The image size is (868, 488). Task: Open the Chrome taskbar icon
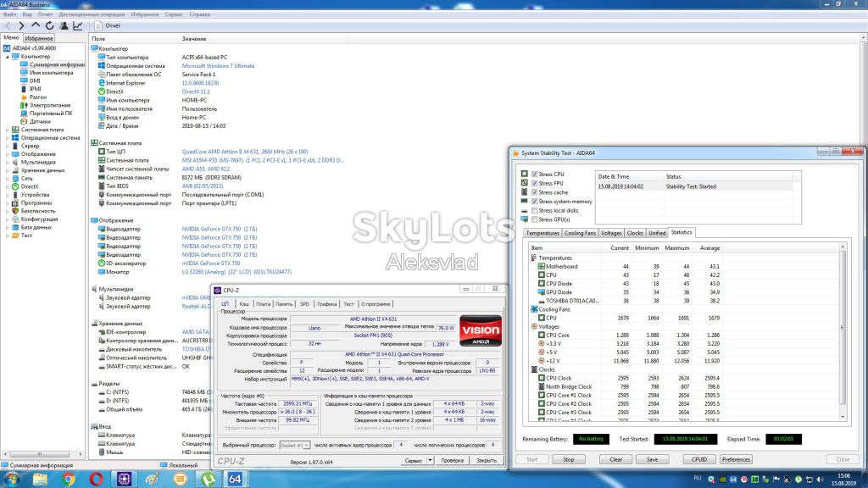coord(68,479)
